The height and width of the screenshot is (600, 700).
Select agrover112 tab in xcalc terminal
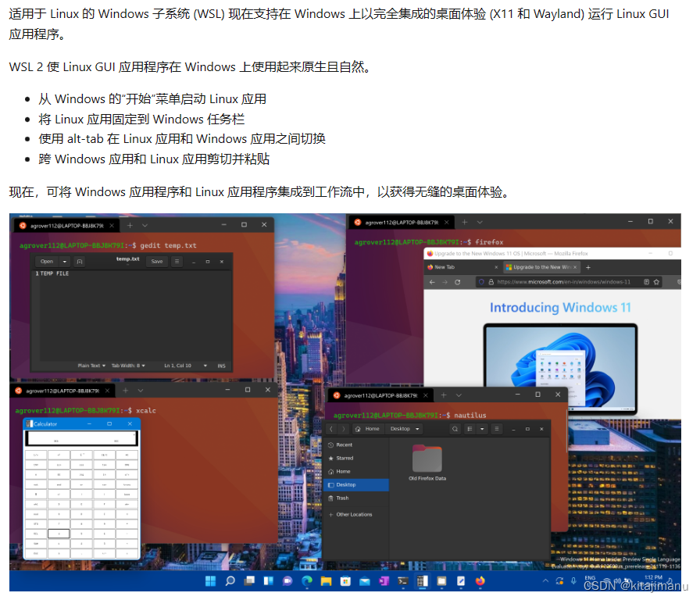(x=62, y=391)
